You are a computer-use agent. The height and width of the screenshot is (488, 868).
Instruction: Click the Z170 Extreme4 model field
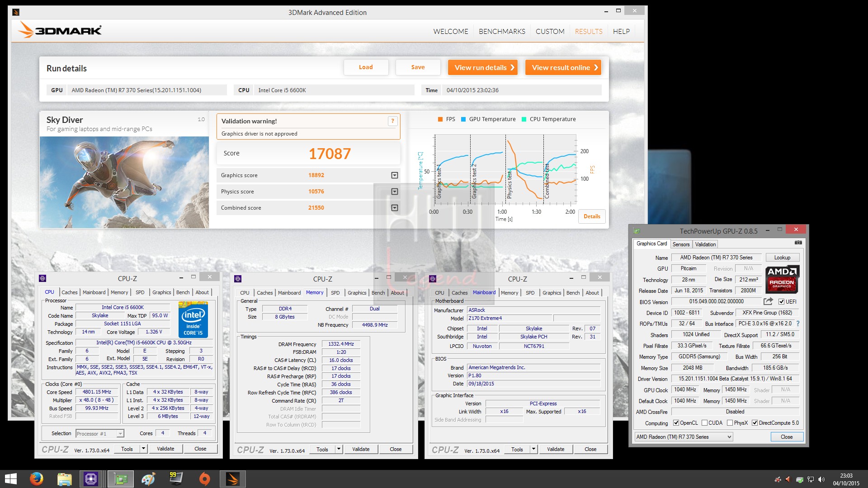[509, 318]
